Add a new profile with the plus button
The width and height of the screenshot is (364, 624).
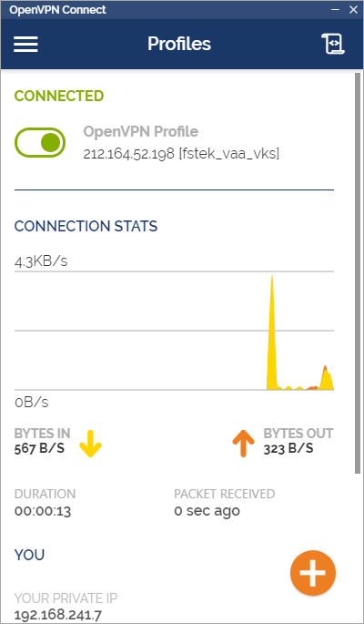313,573
